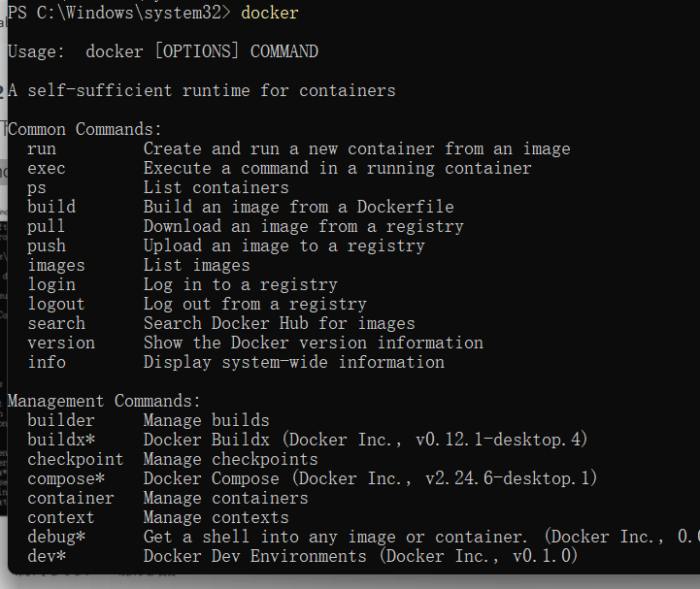Screen dimensions: 700x589
Task: Click the 'checkpoint' management command
Action: pos(76,460)
